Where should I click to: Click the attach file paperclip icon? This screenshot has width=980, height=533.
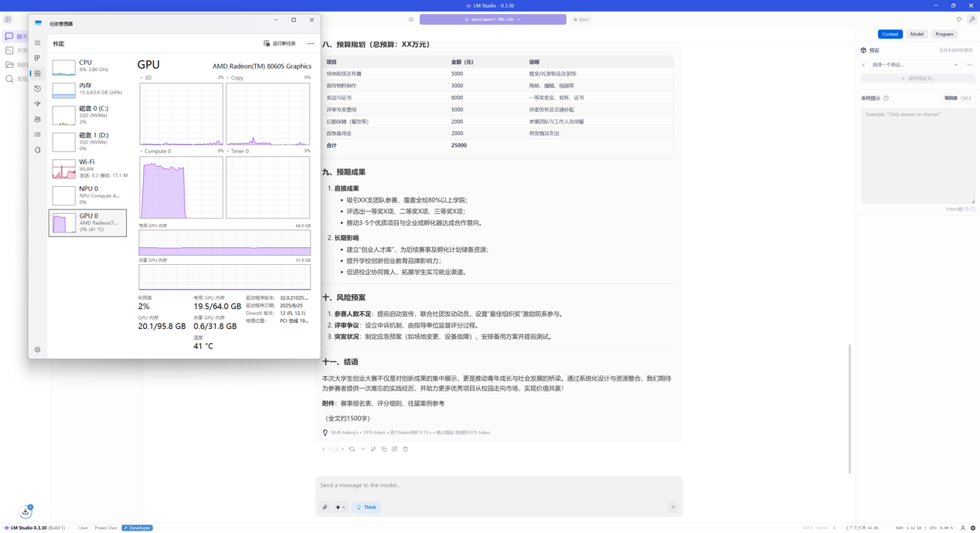click(325, 508)
